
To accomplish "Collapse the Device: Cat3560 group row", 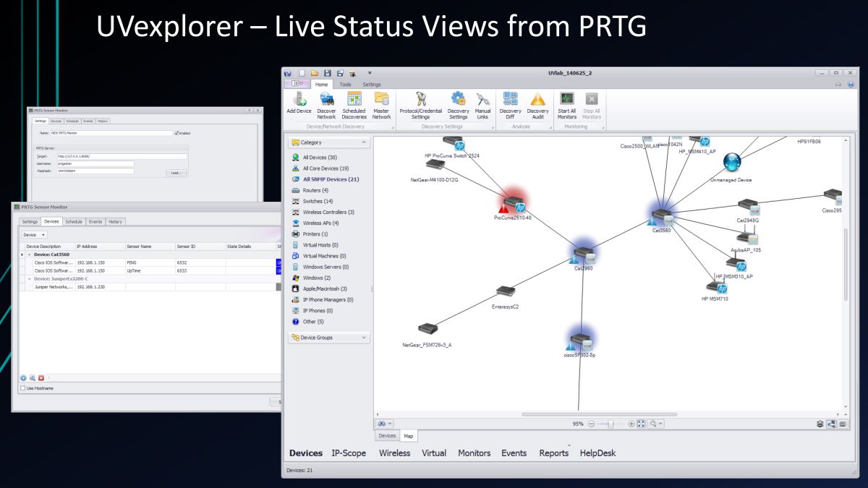I will point(30,254).
